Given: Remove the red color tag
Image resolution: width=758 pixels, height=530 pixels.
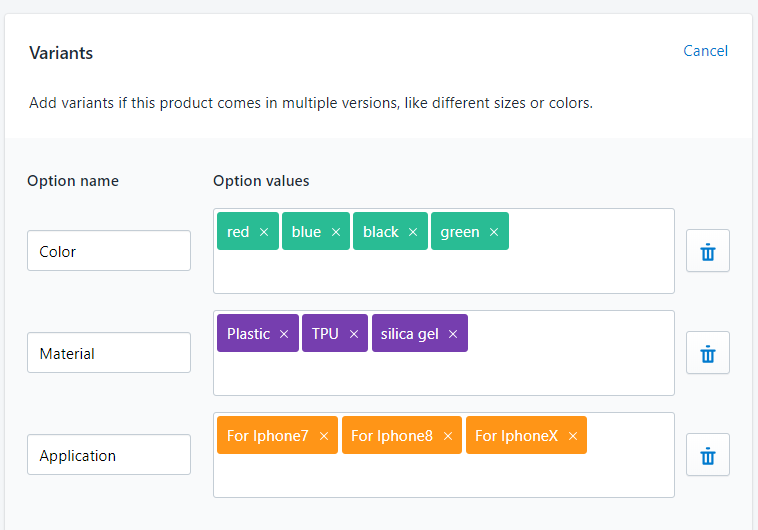Looking at the screenshot, I should 264,232.
